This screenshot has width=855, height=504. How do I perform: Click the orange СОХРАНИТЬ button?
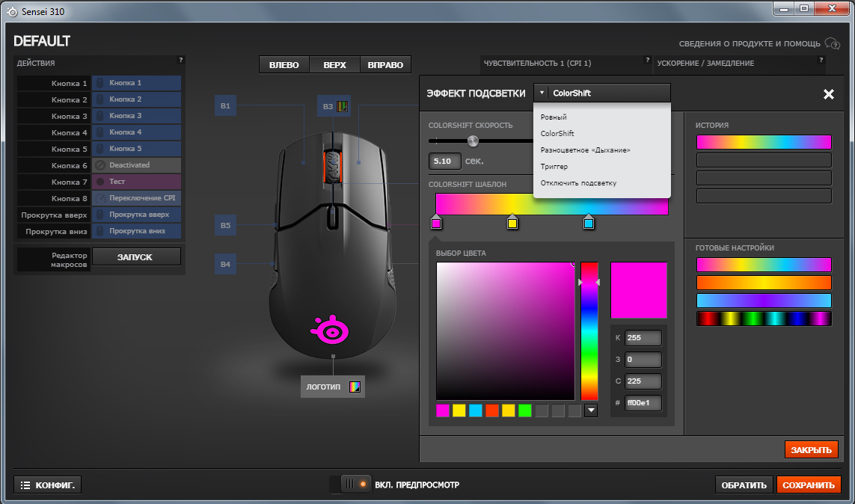(809, 485)
